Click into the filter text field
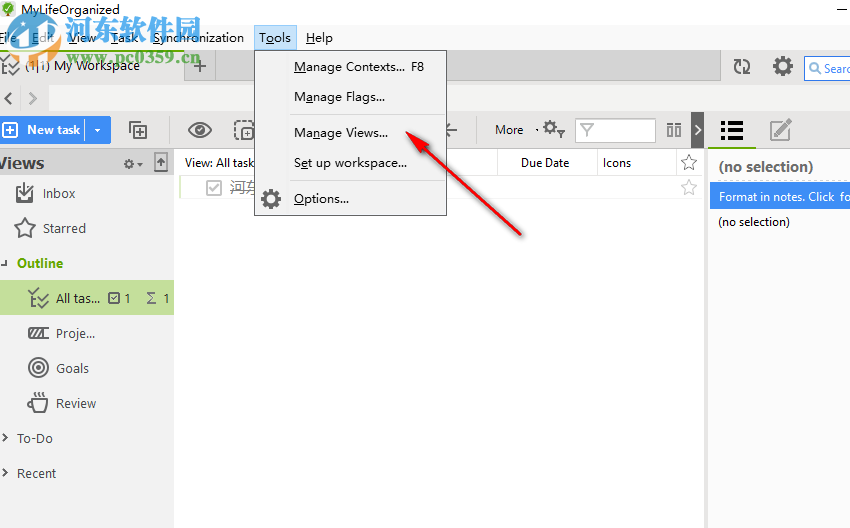Viewport: 850px width, 528px height. pos(615,130)
